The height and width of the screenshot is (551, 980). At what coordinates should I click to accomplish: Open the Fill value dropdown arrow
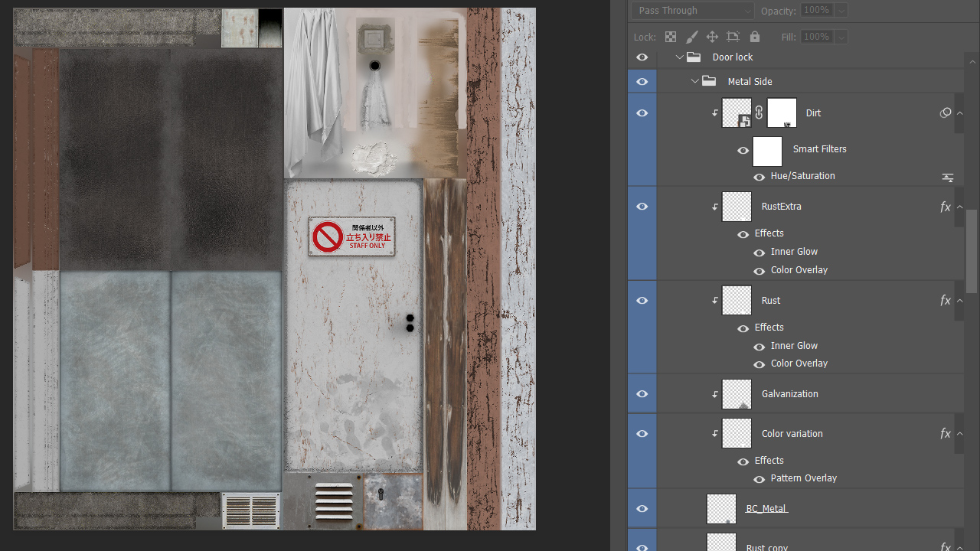[x=841, y=37]
